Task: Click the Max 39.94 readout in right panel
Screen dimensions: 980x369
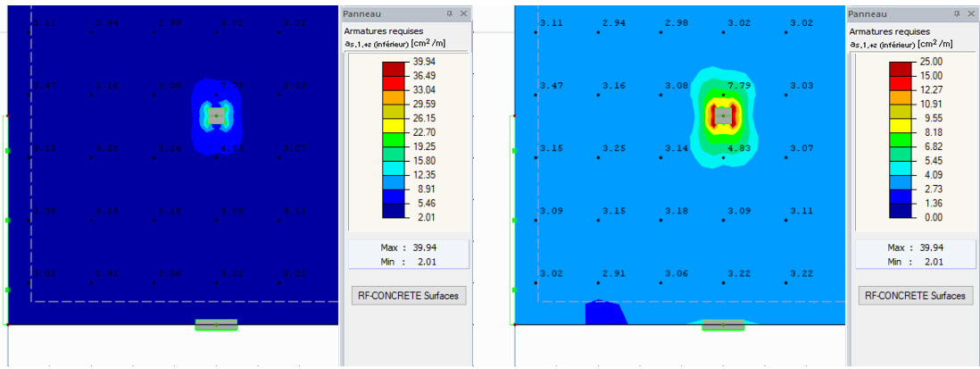Action: pyautogui.click(x=914, y=247)
